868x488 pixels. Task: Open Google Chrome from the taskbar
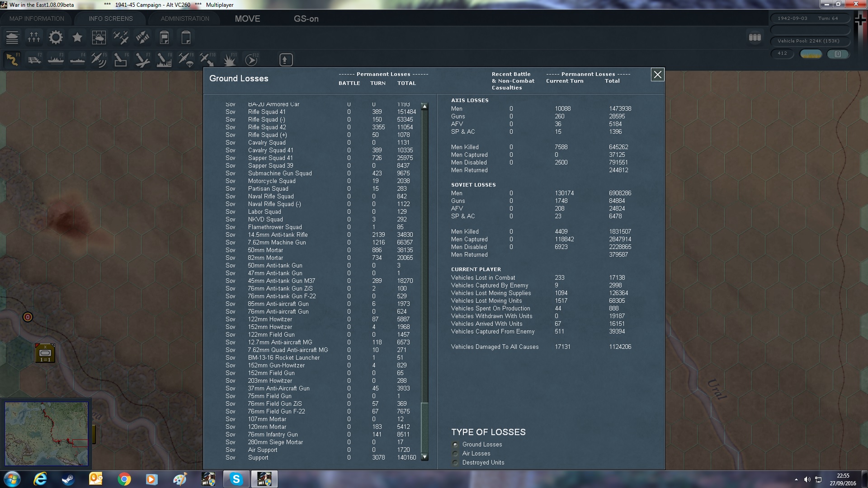[x=124, y=479]
